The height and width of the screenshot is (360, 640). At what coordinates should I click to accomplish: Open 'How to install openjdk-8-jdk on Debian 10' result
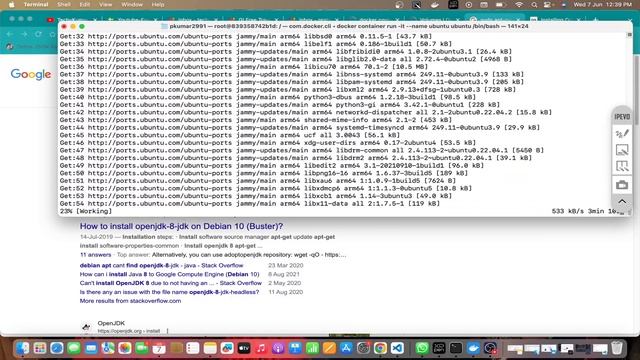pyautogui.click(x=181, y=226)
